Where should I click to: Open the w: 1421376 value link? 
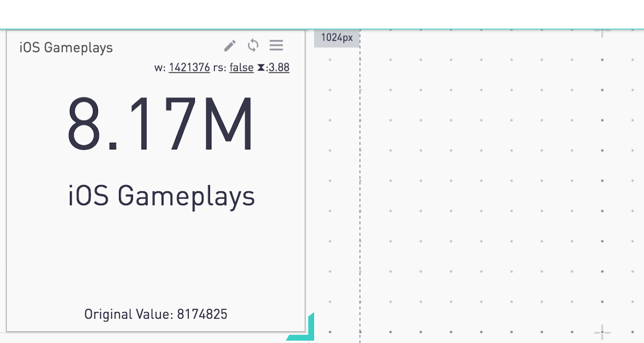[x=189, y=67]
